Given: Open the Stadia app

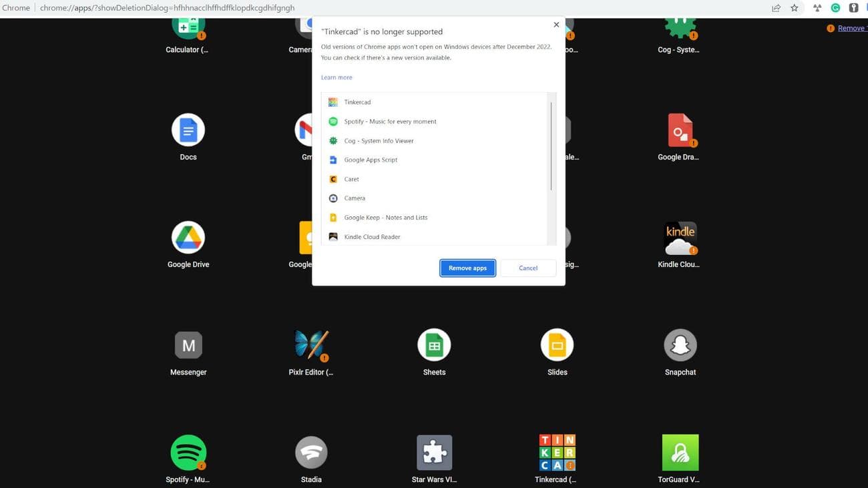Looking at the screenshot, I should [311, 452].
